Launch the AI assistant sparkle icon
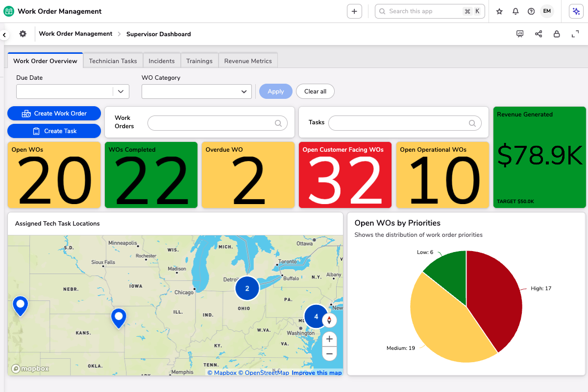This screenshot has width=588, height=392. tap(576, 11)
